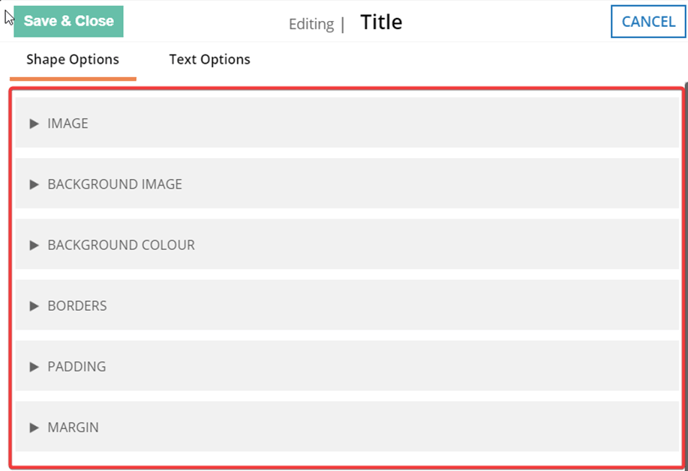Click the BACKGROUND IMAGE label text

[115, 184]
